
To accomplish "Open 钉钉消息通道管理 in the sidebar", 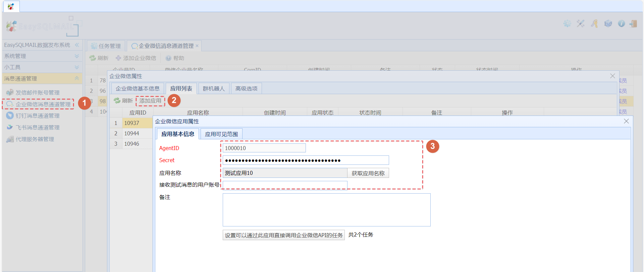I will pyautogui.click(x=38, y=116).
